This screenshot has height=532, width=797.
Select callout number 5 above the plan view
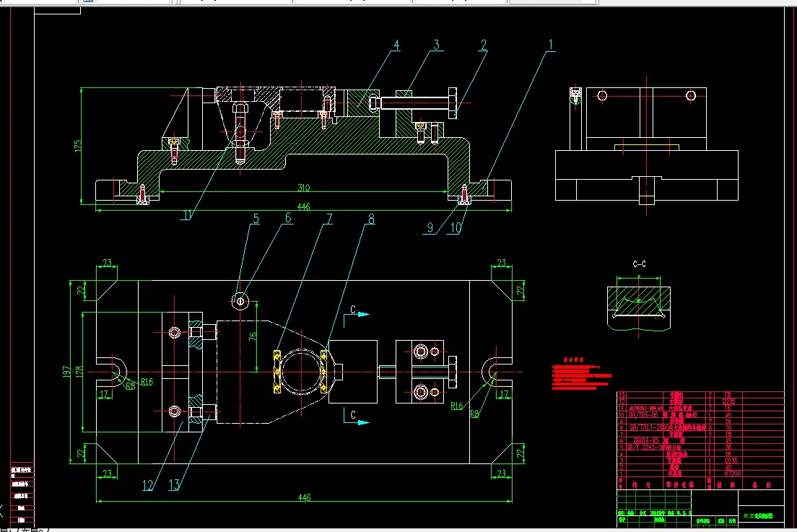click(256, 219)
